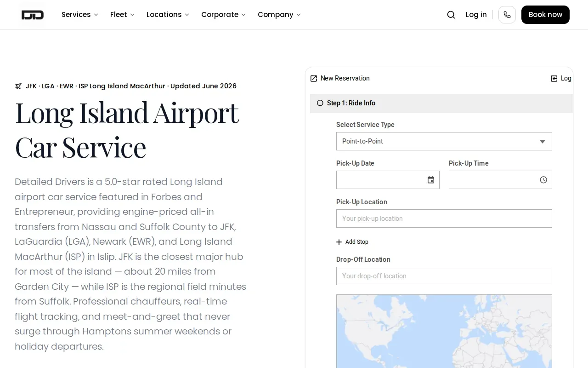Click the "Select Service Type" label

365,125
